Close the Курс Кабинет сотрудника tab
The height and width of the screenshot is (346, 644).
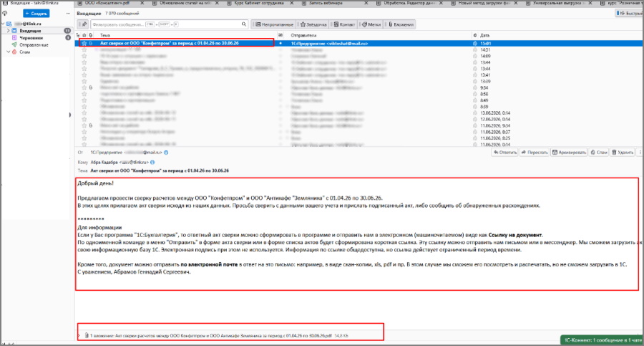click(292, 3)
